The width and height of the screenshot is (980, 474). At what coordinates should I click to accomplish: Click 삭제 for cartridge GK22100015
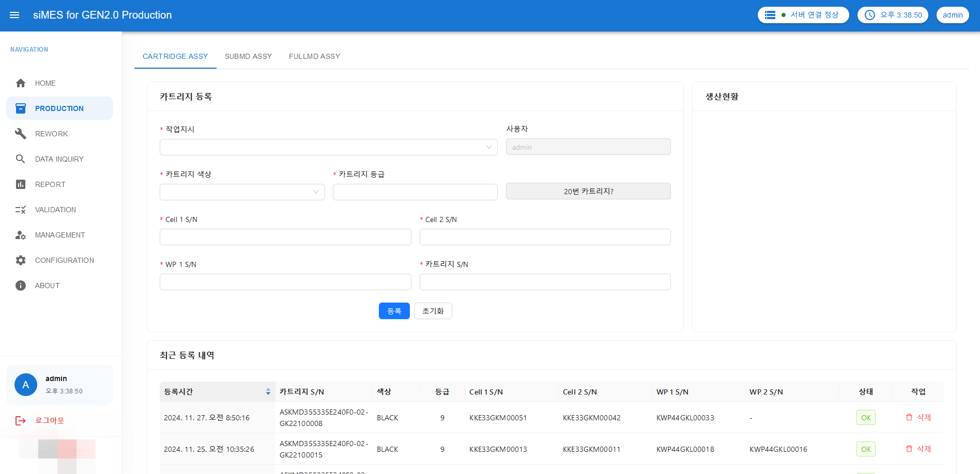coord(918,449)
